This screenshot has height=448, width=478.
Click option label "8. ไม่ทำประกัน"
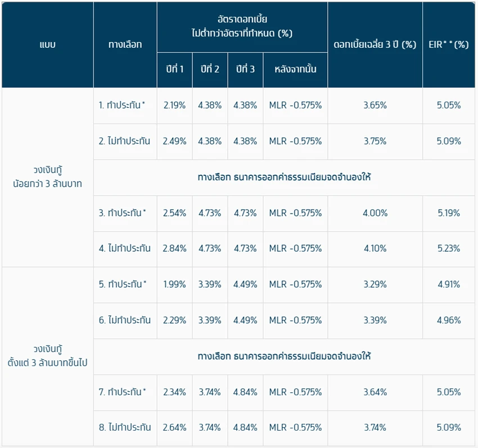coord(125,427)
